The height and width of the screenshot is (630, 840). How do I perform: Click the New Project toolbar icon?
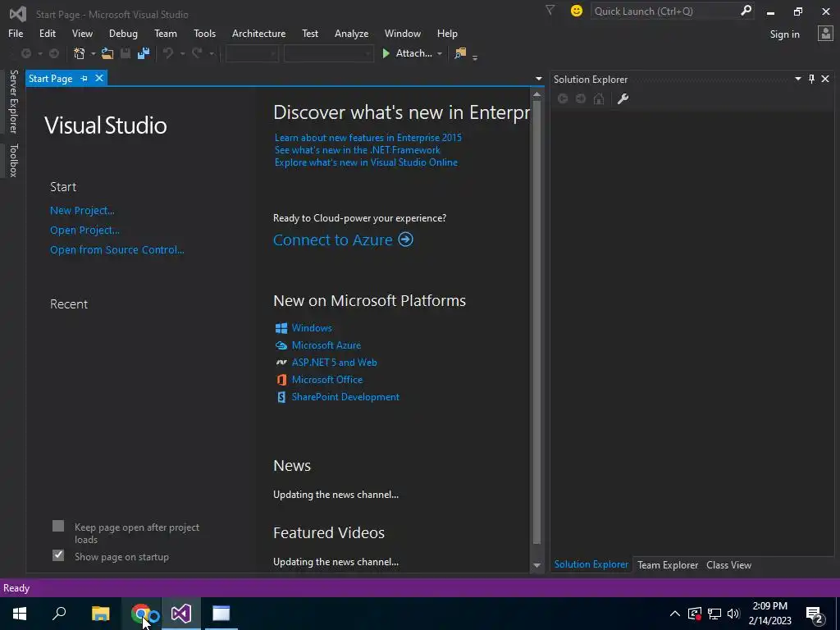[80, 53]
